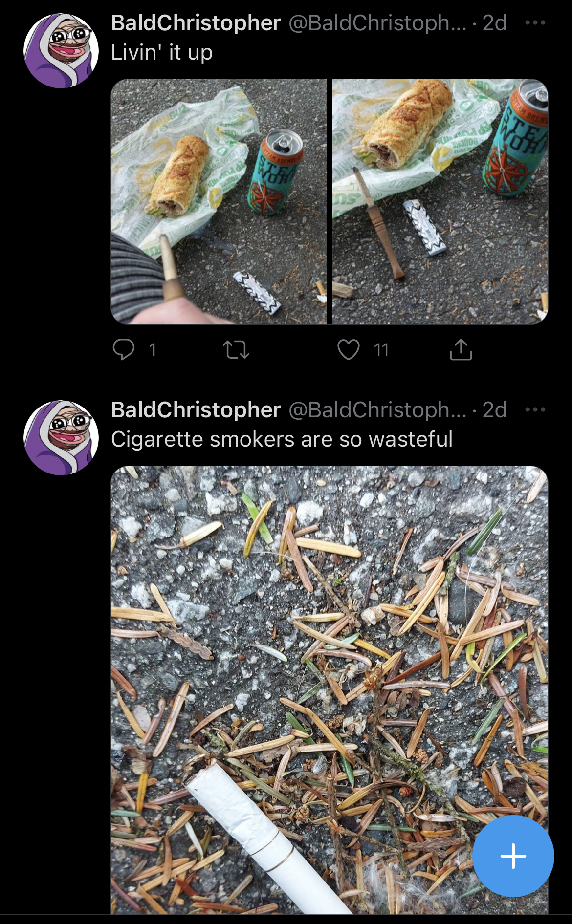Retweet the "Livin' it up" tweet

[x=236, y=350]
